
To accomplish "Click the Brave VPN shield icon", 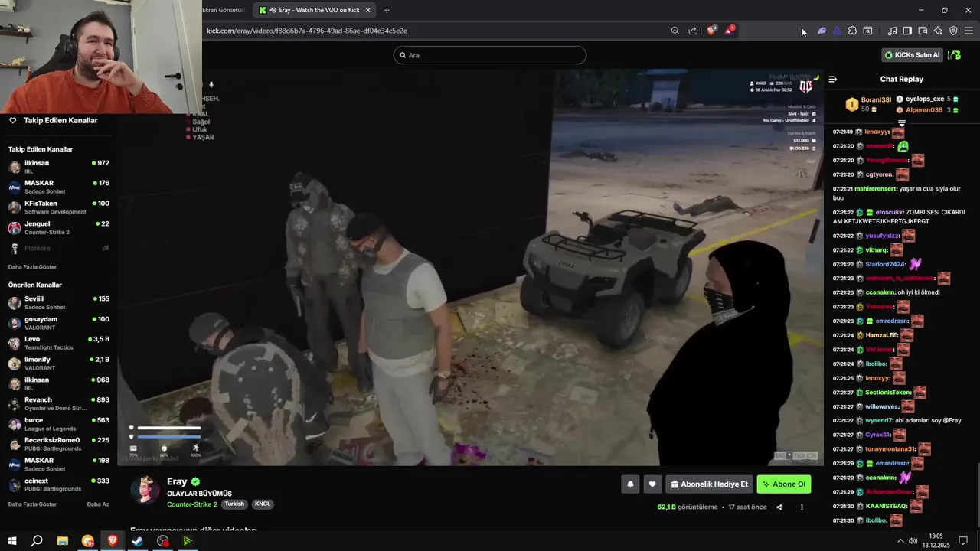I will coord(953,31).
